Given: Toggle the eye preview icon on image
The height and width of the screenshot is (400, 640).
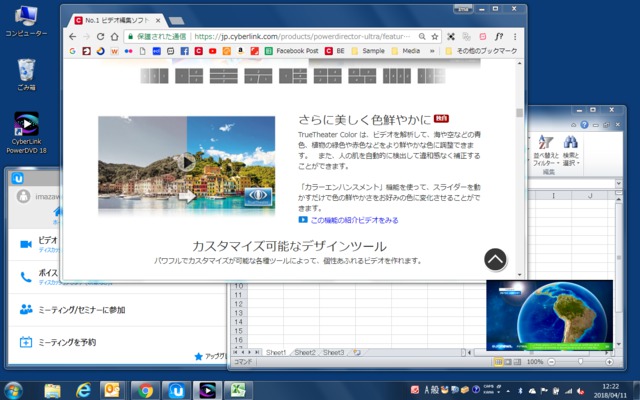Looking at the screenshot, I should click(x=258, y=195).
